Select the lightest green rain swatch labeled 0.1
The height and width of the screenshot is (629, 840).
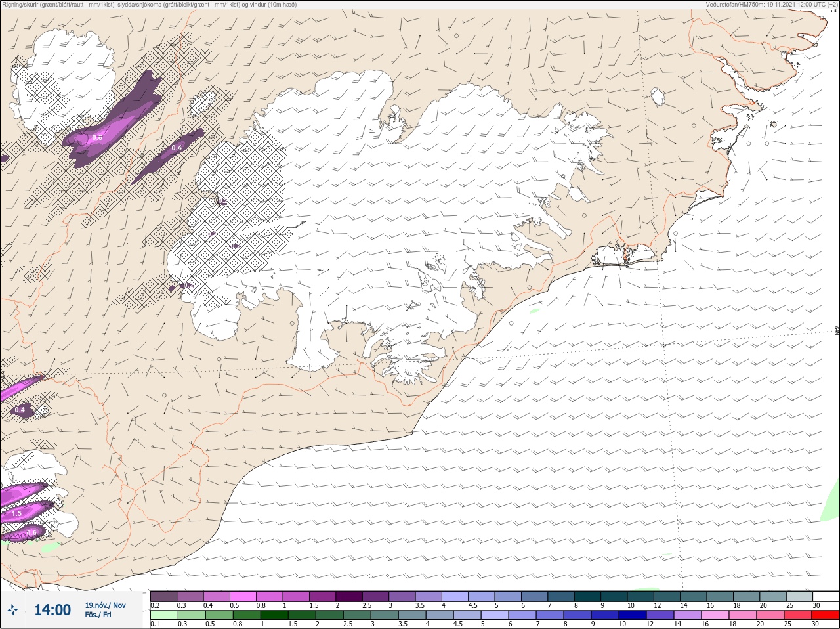[164, 615]
